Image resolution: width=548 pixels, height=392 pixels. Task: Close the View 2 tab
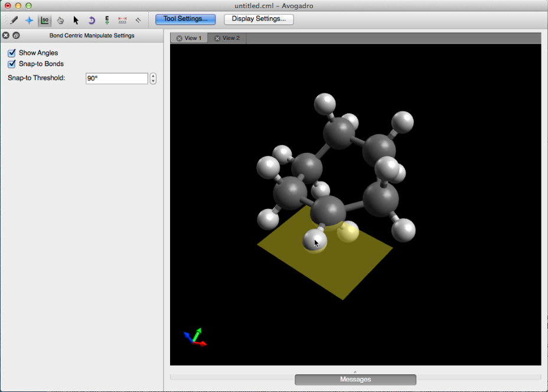coord(217,38)
